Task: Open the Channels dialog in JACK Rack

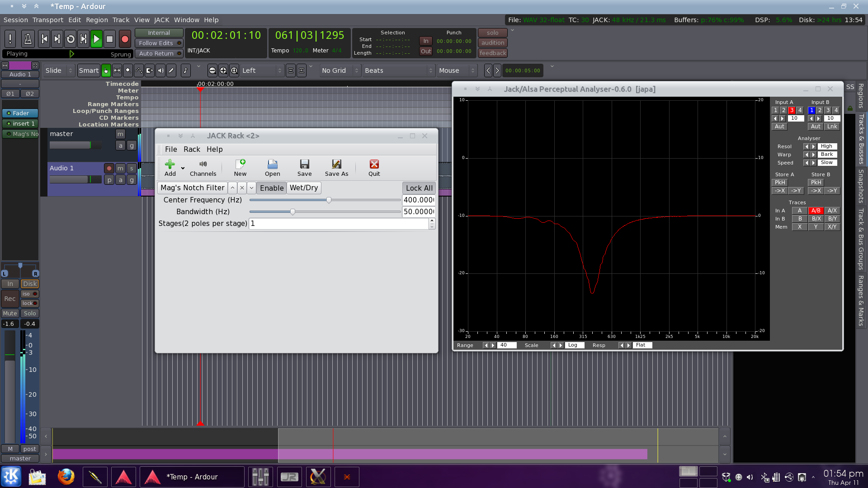Action: coord(203,168)
